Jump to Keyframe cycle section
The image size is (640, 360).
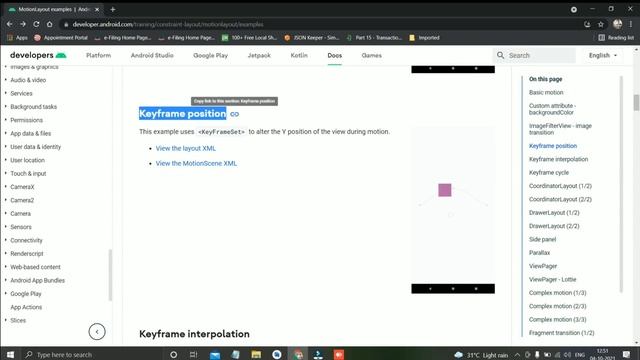[549, 173]
